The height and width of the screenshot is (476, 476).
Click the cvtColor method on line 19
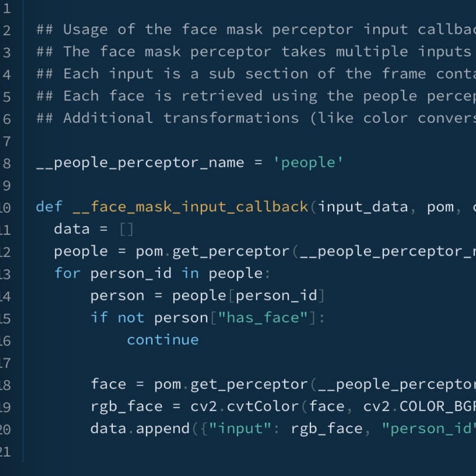[263, 407]
